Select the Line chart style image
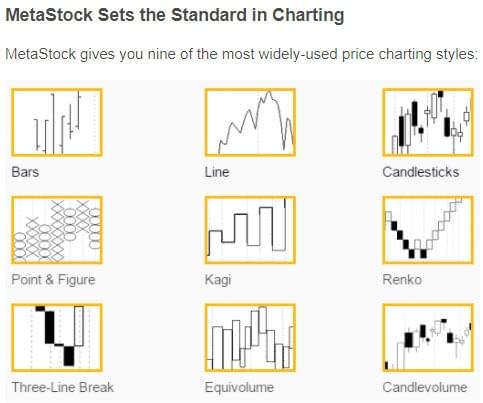This screenshot has height=403, width=483. point(250,122)
